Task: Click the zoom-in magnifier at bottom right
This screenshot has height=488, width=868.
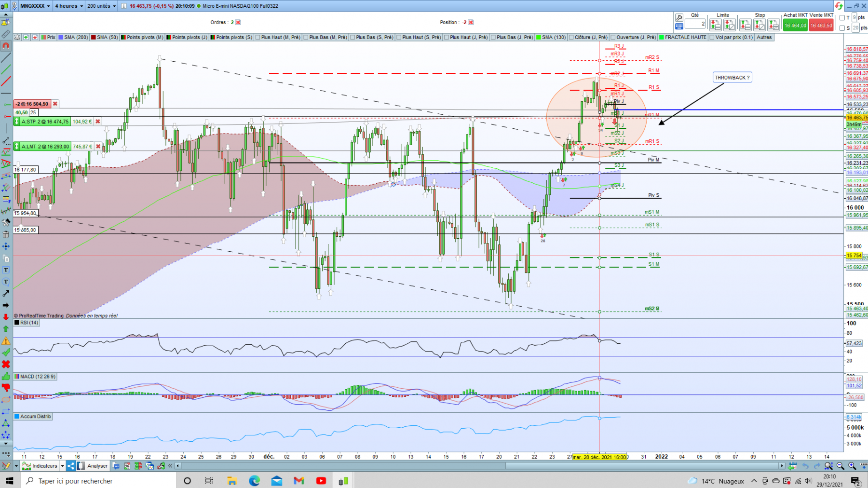Action: pos(852,466)
